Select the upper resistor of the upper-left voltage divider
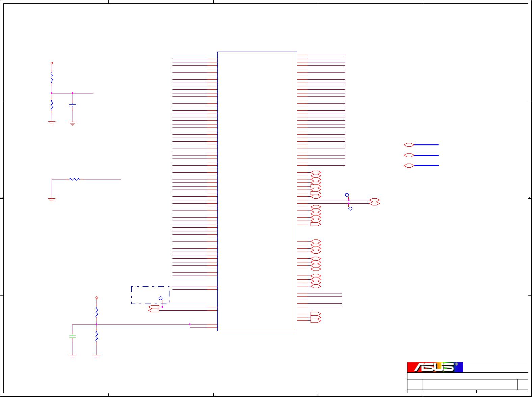 pyautogui.click(x=52, y=78)
